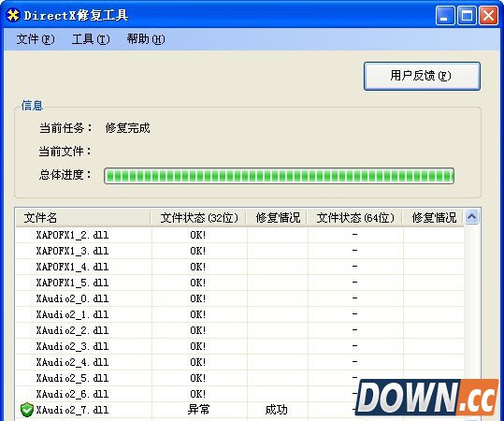Click the green shield icon beside XAudio2_7.dll

(x=27, y=410)
